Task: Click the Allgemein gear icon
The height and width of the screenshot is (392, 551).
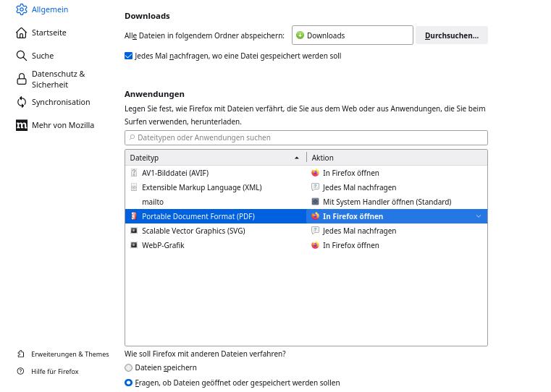Action: tap(22, 9)
